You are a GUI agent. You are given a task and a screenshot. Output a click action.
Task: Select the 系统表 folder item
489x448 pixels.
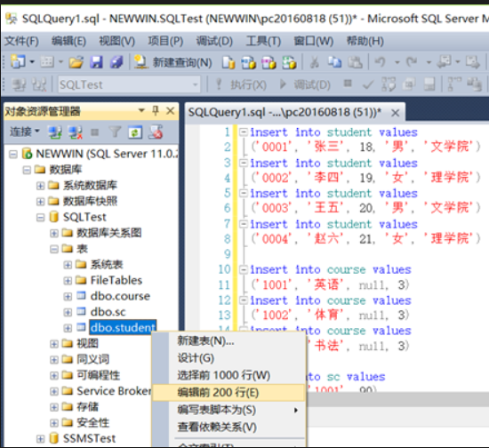point(107,264)
